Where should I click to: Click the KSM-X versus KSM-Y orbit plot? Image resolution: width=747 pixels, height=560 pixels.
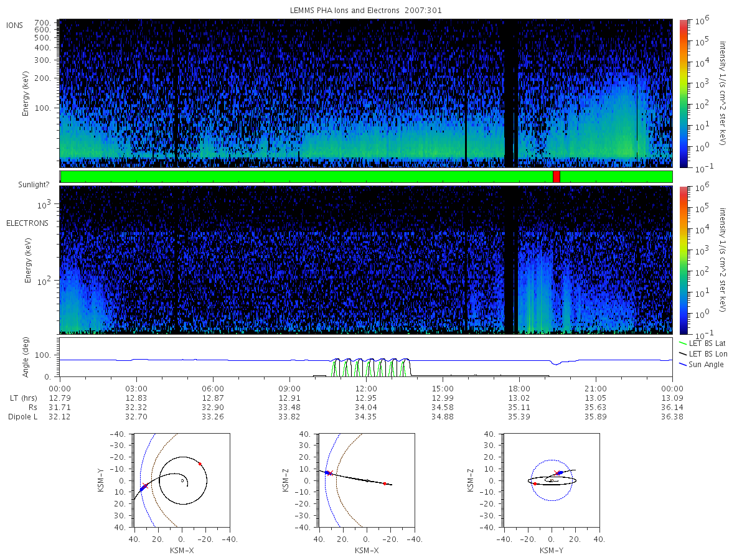pyautogui.click(x=181, y=480)
